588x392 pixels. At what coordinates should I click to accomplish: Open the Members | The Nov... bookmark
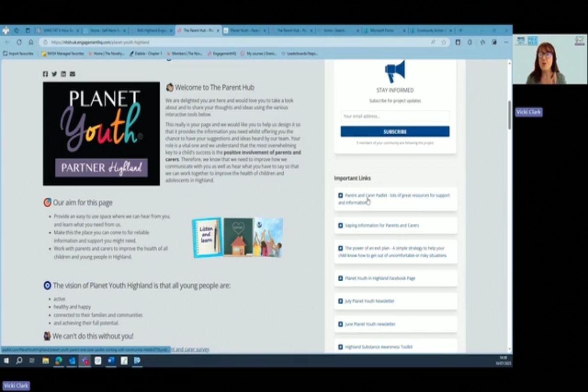pos(185,53)
